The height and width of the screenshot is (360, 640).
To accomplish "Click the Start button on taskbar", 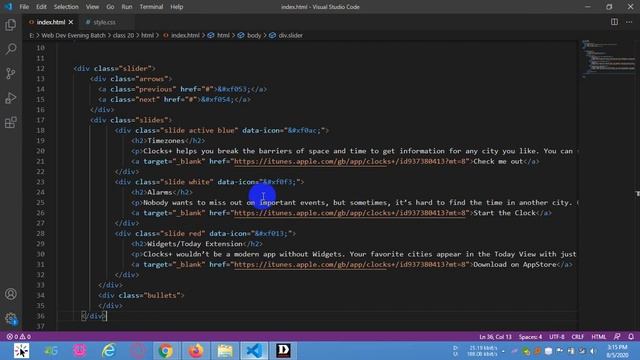I will 21,351.
